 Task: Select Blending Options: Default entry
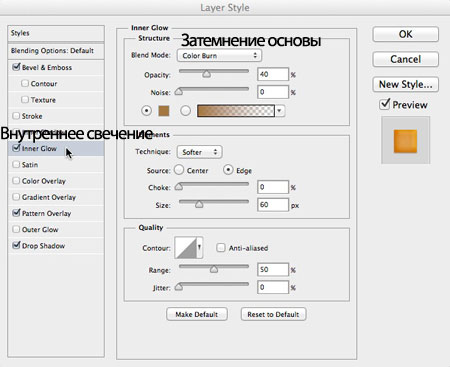56,51
